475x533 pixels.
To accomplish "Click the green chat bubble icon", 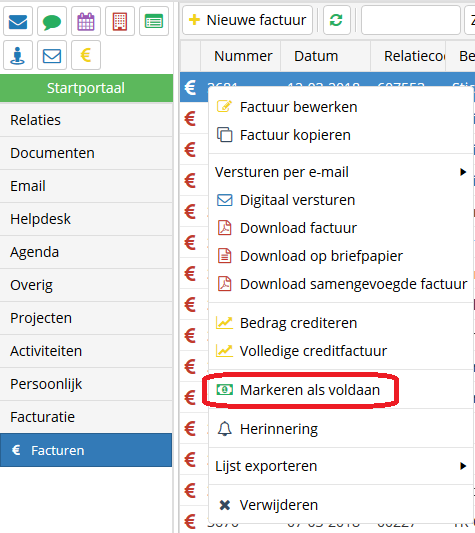I will pyautogui.click(x=52, y=21).
